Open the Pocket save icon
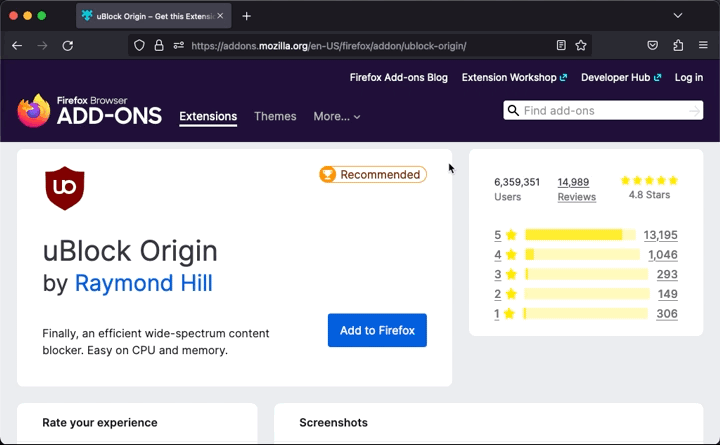This screenshot has width=720, height=445. point(652,45)
